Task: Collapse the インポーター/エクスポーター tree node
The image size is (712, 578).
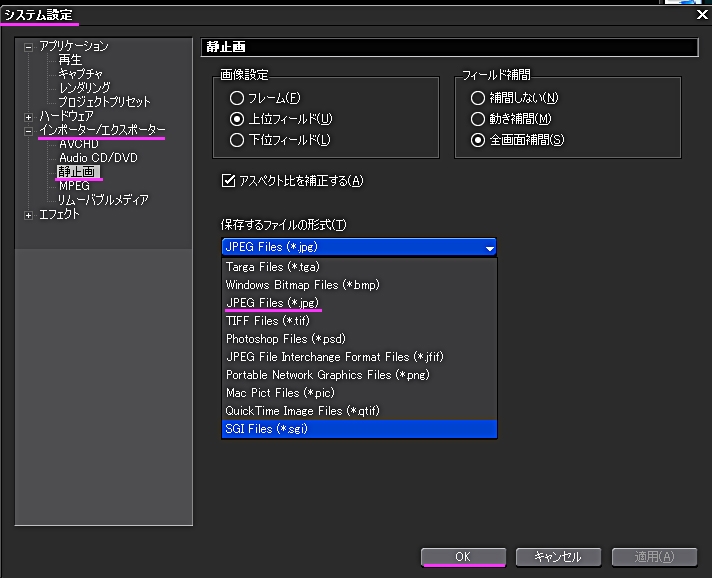Action: pos(29,130)
